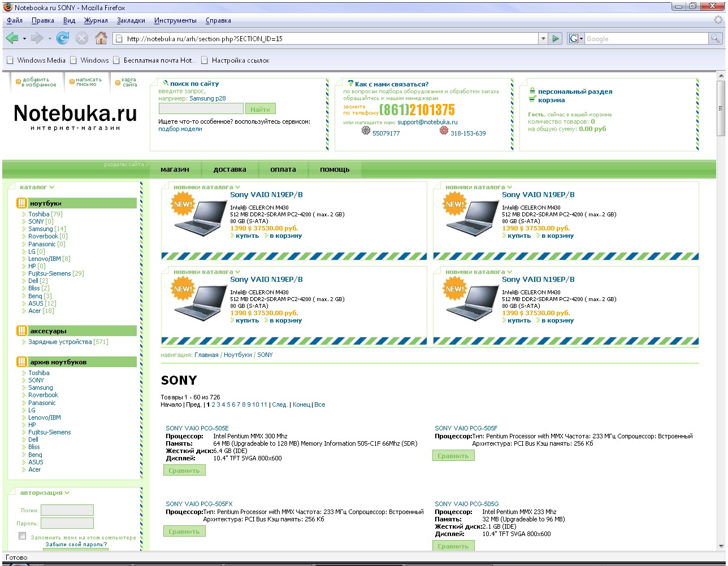Click into the Пароль input field
728x566 pixels.
[x=67, y=523]
